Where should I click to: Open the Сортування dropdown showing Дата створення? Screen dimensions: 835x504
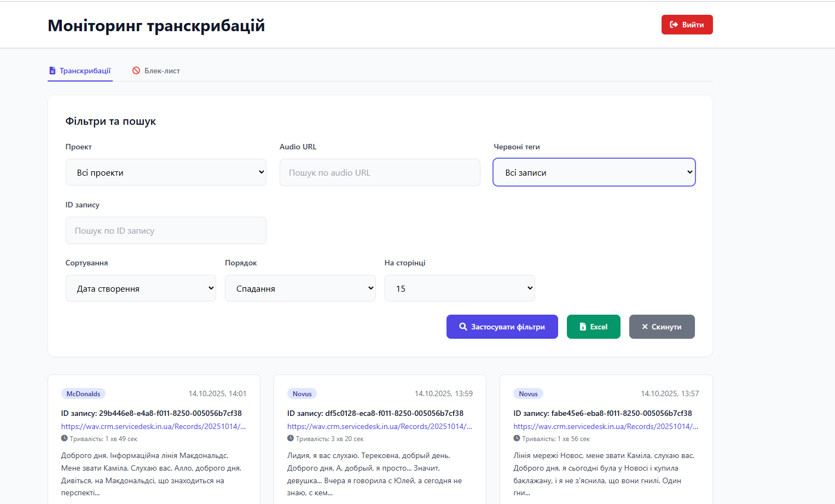tap(141, 288)
